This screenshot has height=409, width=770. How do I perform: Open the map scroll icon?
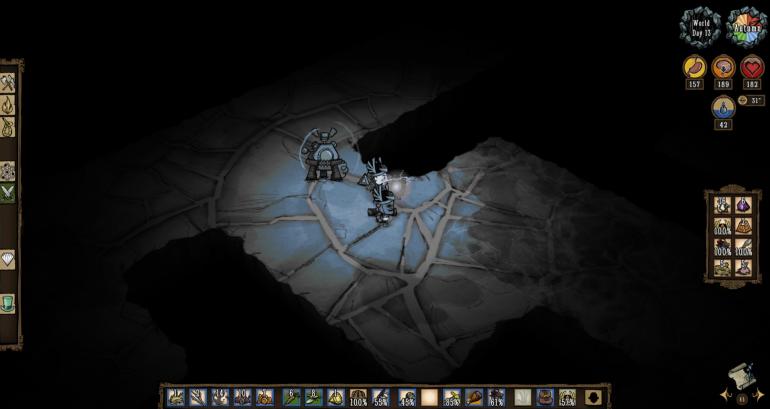tap(741, 376)
